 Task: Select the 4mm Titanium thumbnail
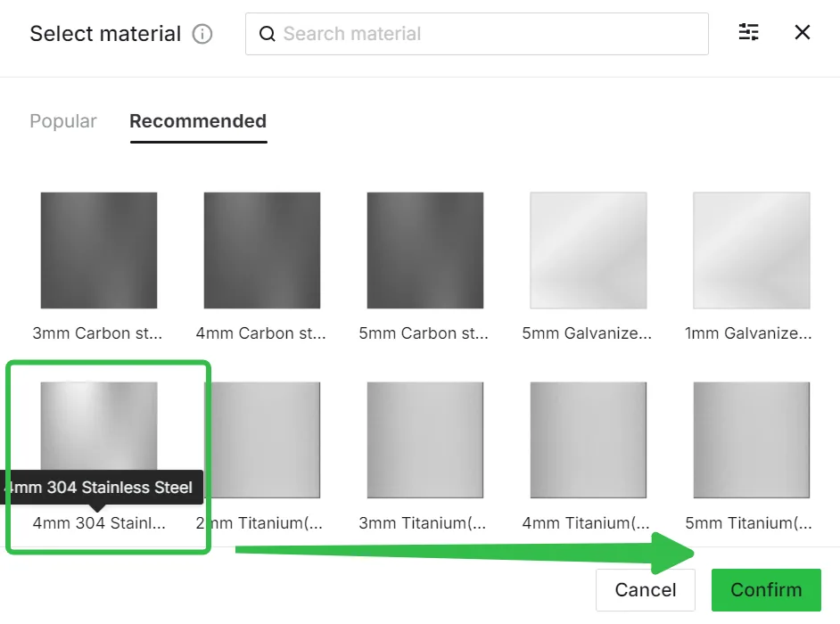tap(589, 439)
